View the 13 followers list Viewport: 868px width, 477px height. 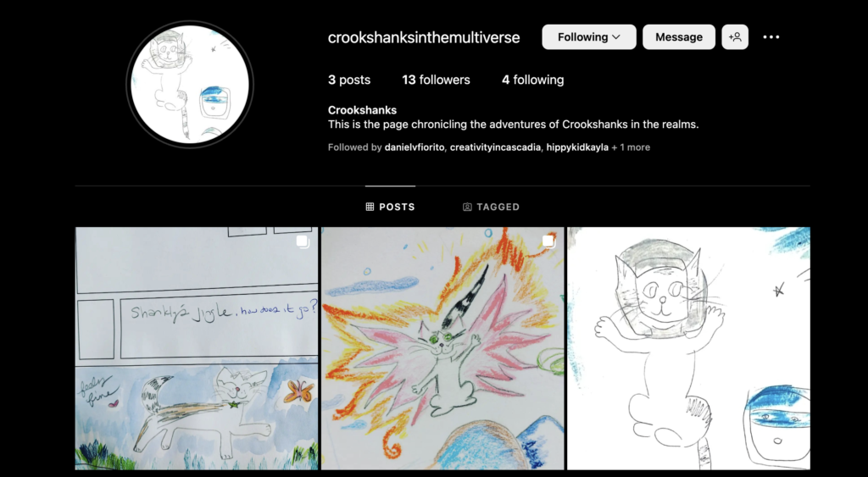(436, 80)
